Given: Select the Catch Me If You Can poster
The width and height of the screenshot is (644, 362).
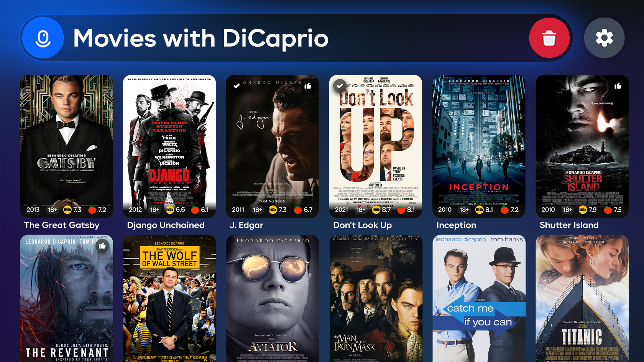Looking at the screenshot, I should tap(479, 298).
